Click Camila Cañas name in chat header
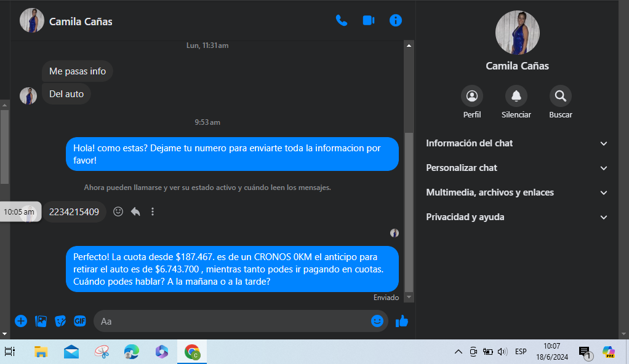629x364 pixels. click(81, 22)
